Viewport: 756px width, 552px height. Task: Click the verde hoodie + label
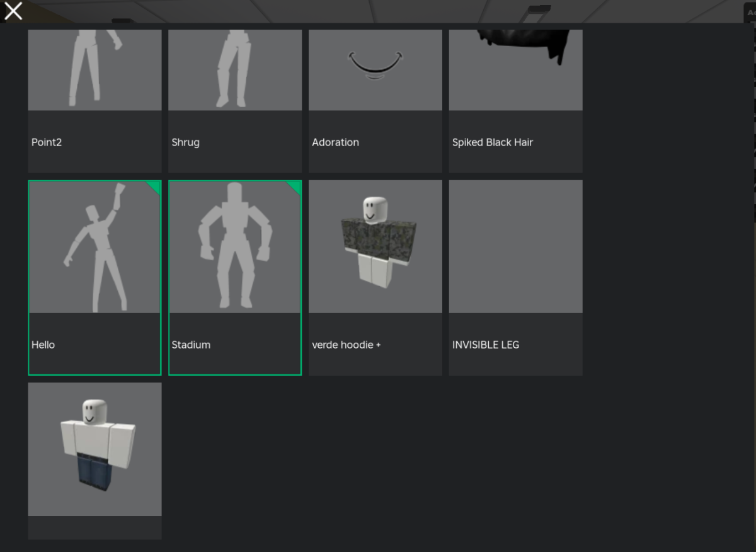(x=346, y=345)
